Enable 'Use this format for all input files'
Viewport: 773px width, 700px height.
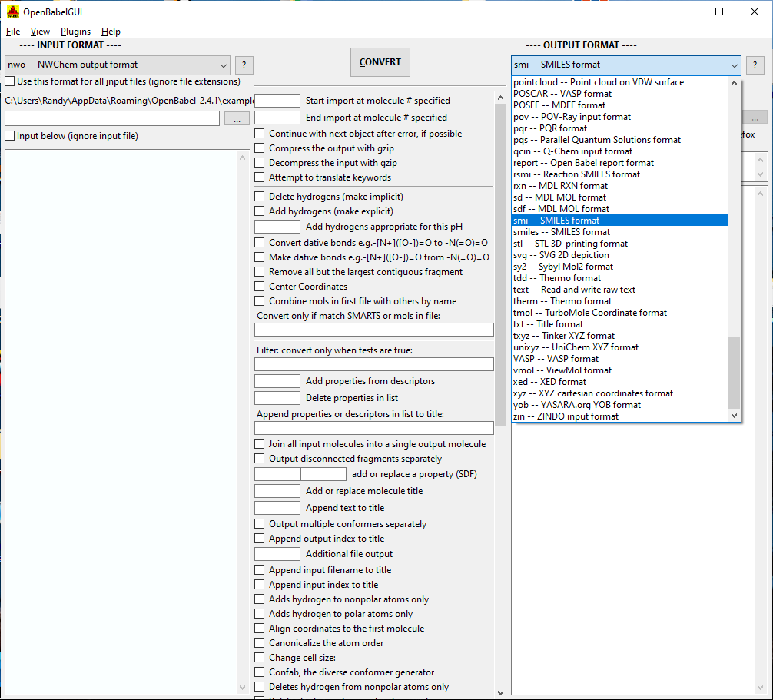(x=10, y=81)
